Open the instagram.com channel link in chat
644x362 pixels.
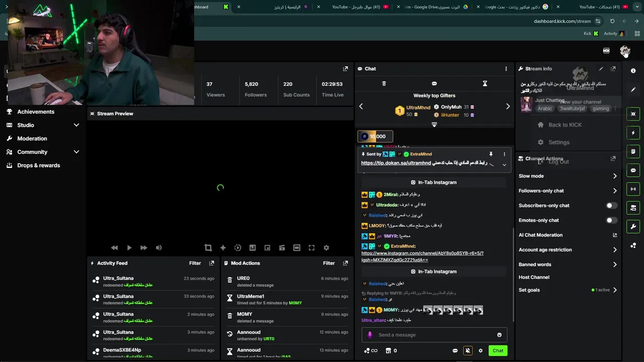(x=423, y=256)
